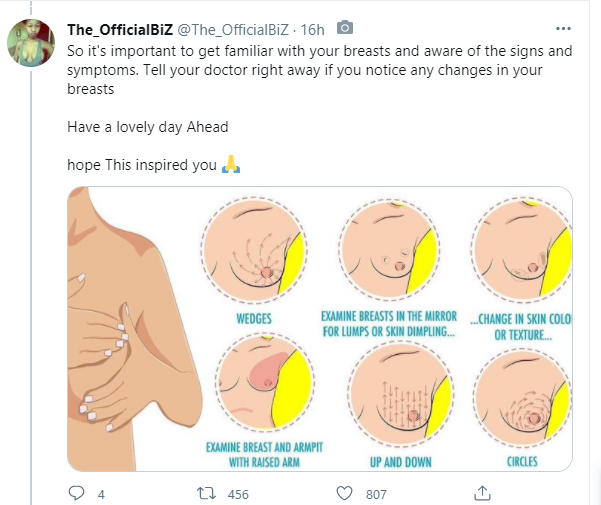Open the 16h timestamp link
601x505 pixels.
(x=314, y=26)
